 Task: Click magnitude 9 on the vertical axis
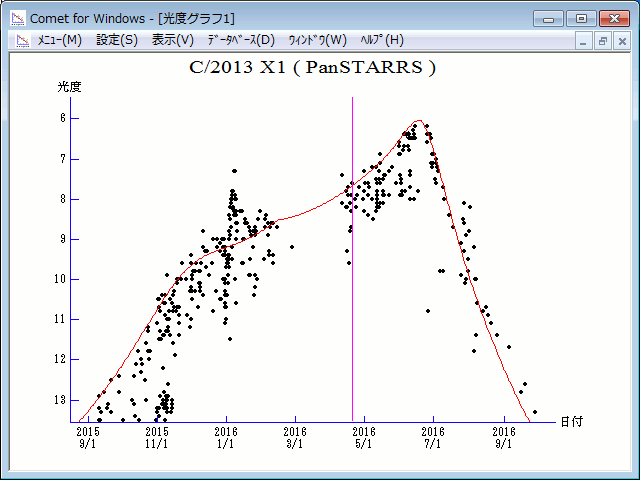[x=62, y=239]
